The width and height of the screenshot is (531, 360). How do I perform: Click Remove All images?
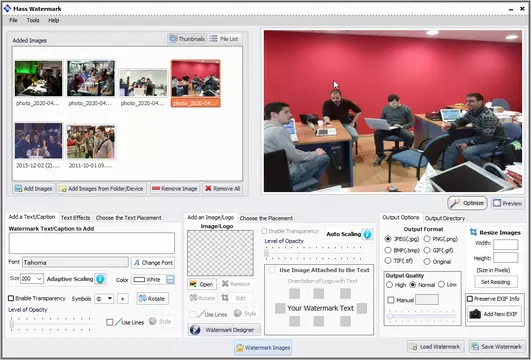pos(222,189)
